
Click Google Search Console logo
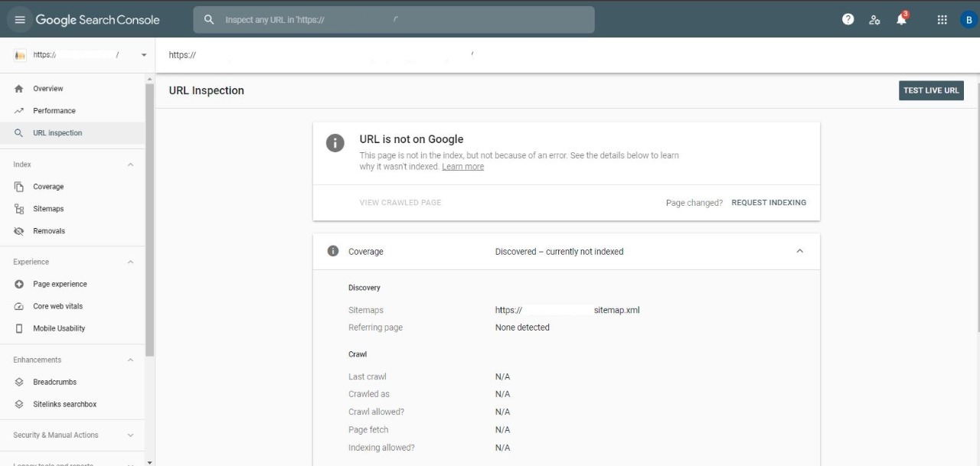[x=97, y=20]
